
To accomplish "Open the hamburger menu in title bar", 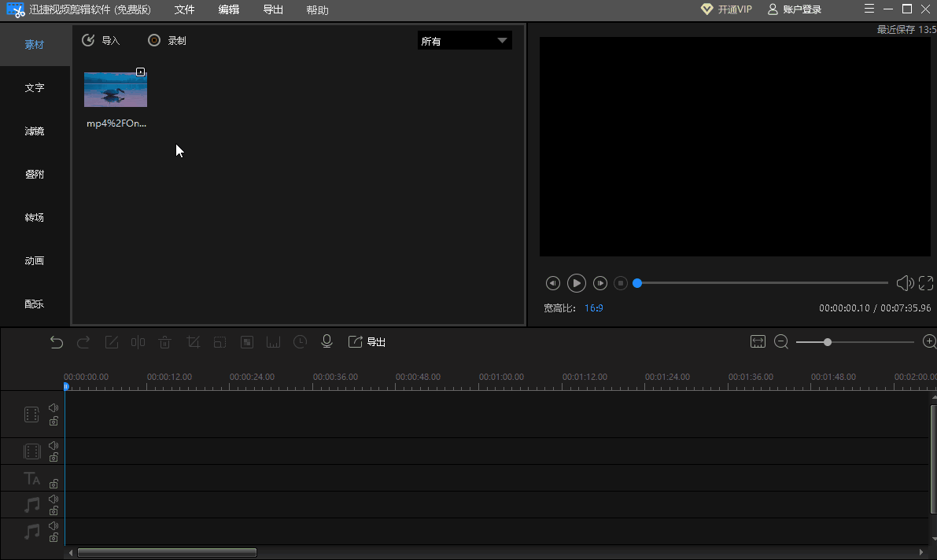I will click(869, 9).
